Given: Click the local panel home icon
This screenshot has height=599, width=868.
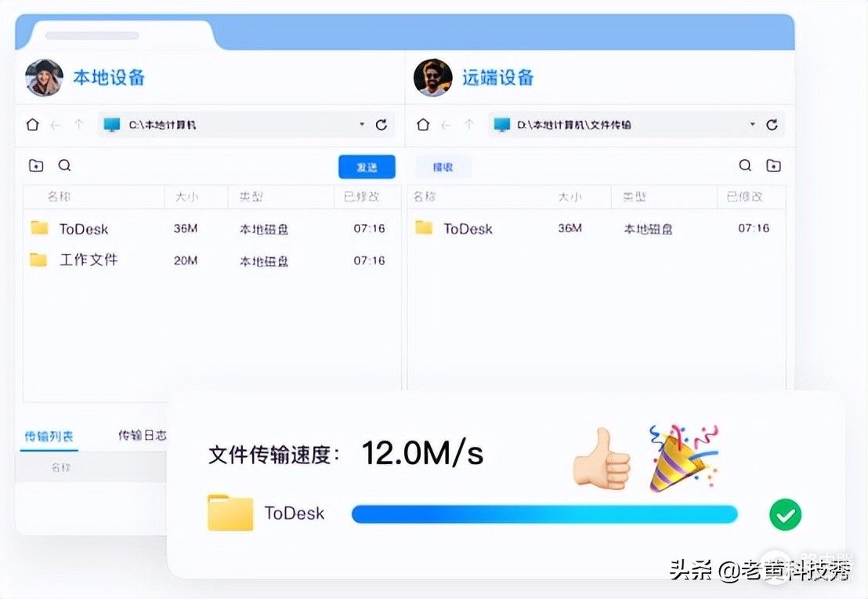Looking at the screenshot, I should pos(33,125).
